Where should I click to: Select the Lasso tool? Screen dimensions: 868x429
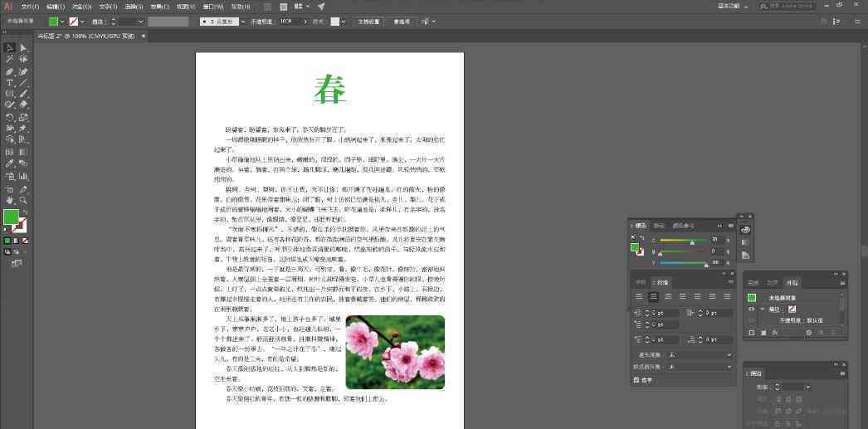pyautogui.click(x=23, y=59)
